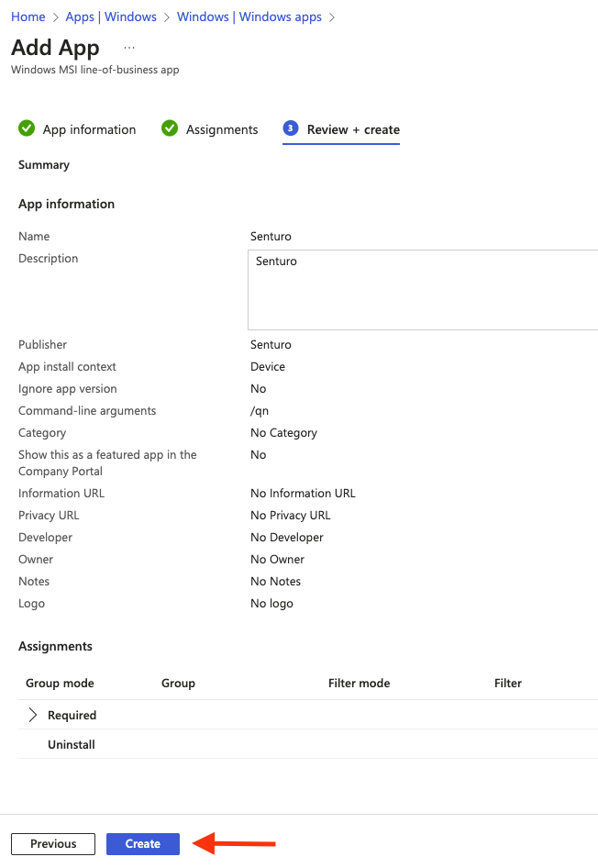Click the green checkmark beside Assignments
Screen dimensions: 598x868
point(170,128)
